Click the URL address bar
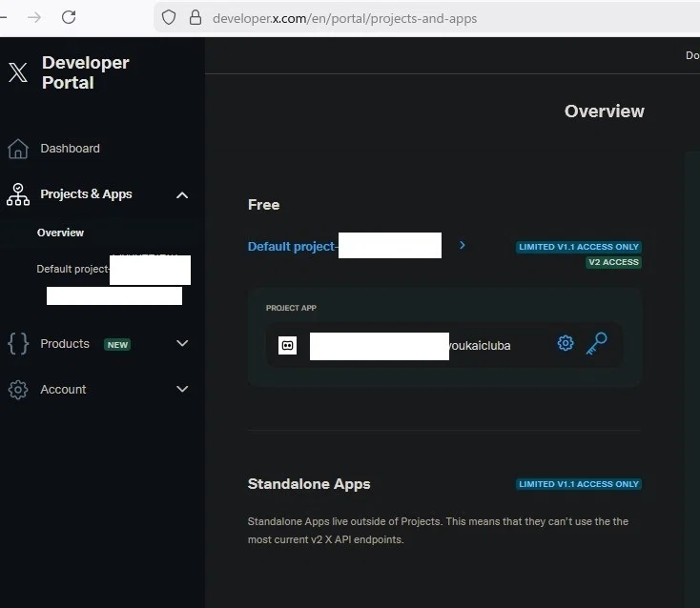The image size is (700, 608). coord(428,18)
